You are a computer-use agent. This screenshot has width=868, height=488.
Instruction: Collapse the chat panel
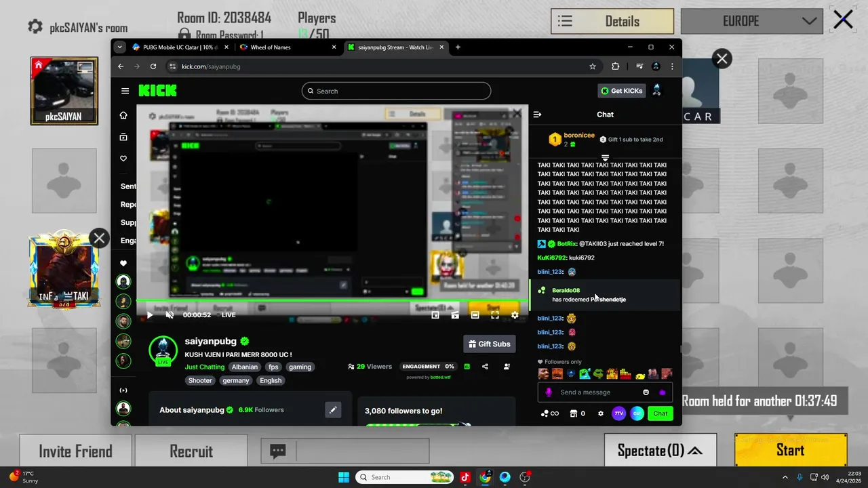537,115
